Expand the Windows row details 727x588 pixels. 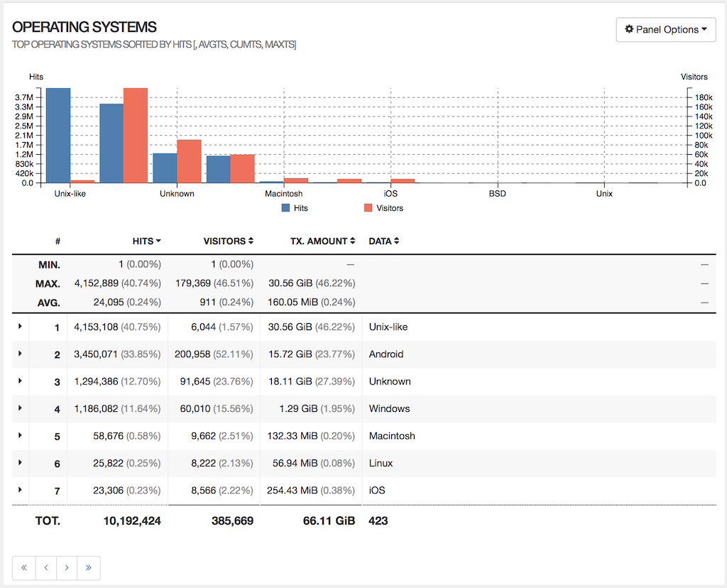tap(18, 408)
